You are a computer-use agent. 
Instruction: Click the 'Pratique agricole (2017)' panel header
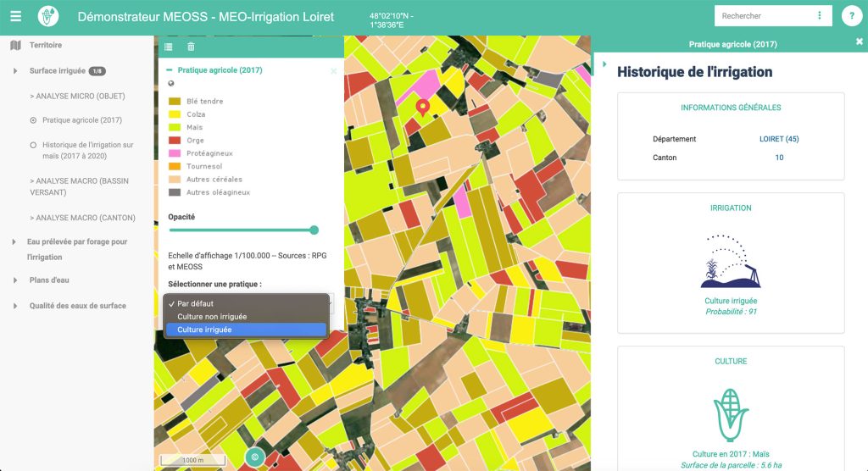pos(732,44)
